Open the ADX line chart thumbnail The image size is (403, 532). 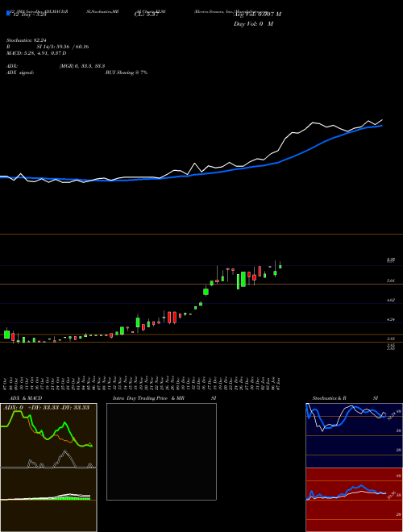point(48,435)
